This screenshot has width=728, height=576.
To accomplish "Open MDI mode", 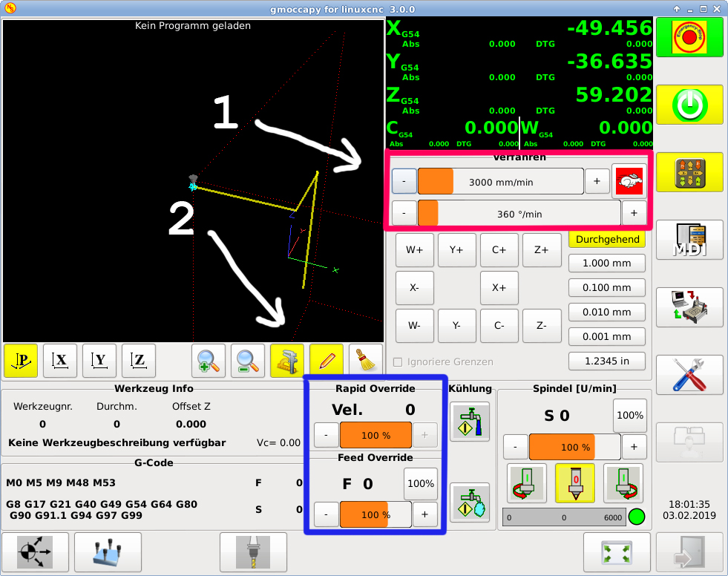I will coord(689,240).
